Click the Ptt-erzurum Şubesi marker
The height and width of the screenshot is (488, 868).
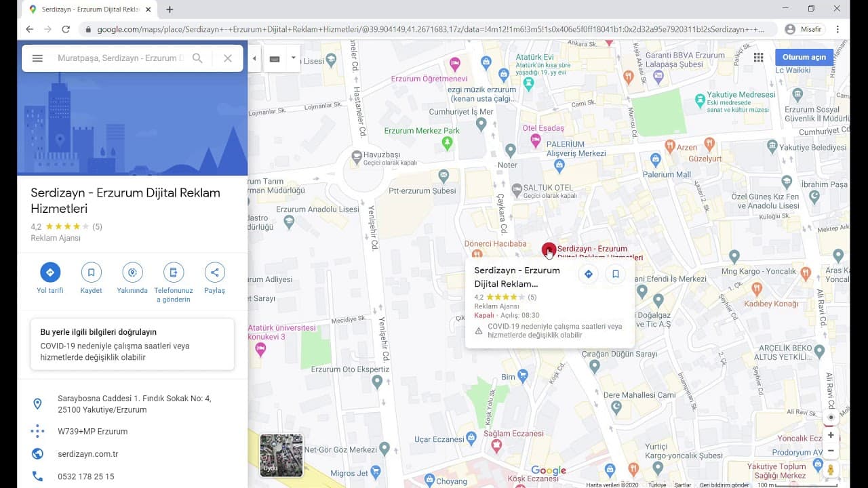click(x=444, y=176)
